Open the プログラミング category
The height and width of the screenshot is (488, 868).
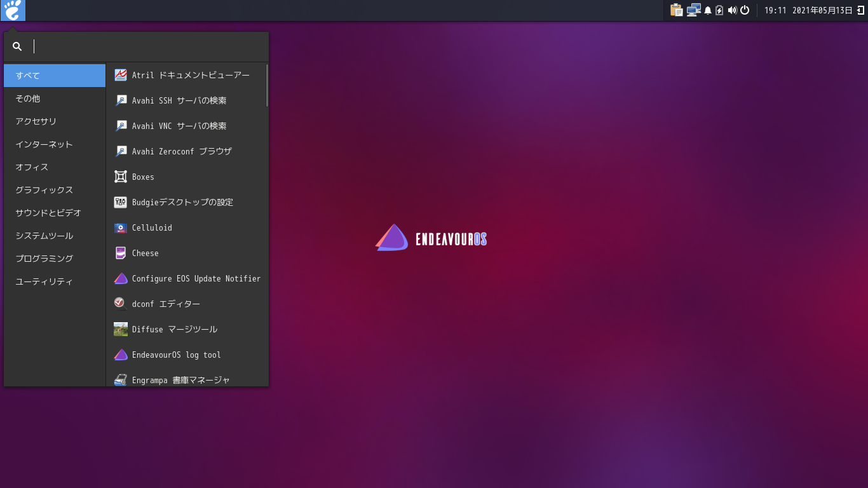click(55, 259)
